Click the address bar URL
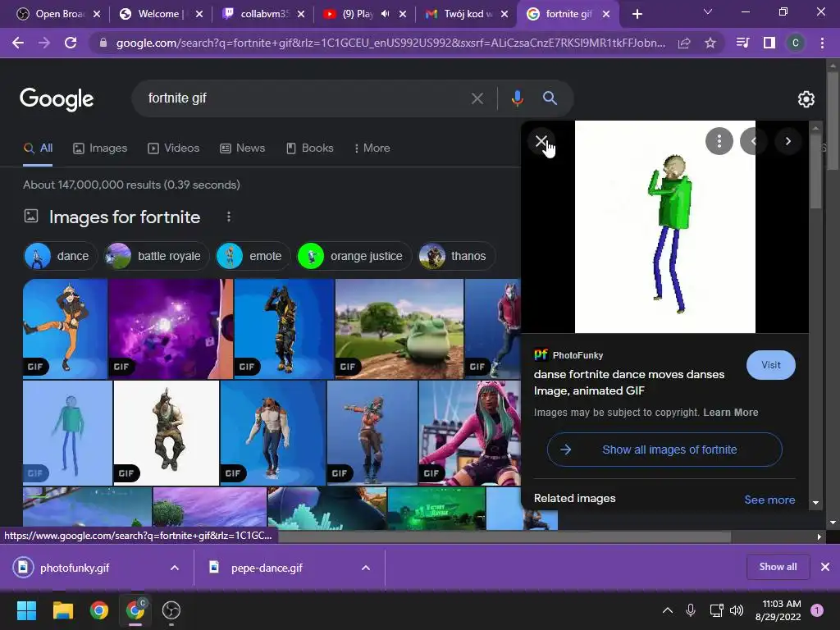Image resolution: width=840 pixels, height=630 pixels. (390, 43)
